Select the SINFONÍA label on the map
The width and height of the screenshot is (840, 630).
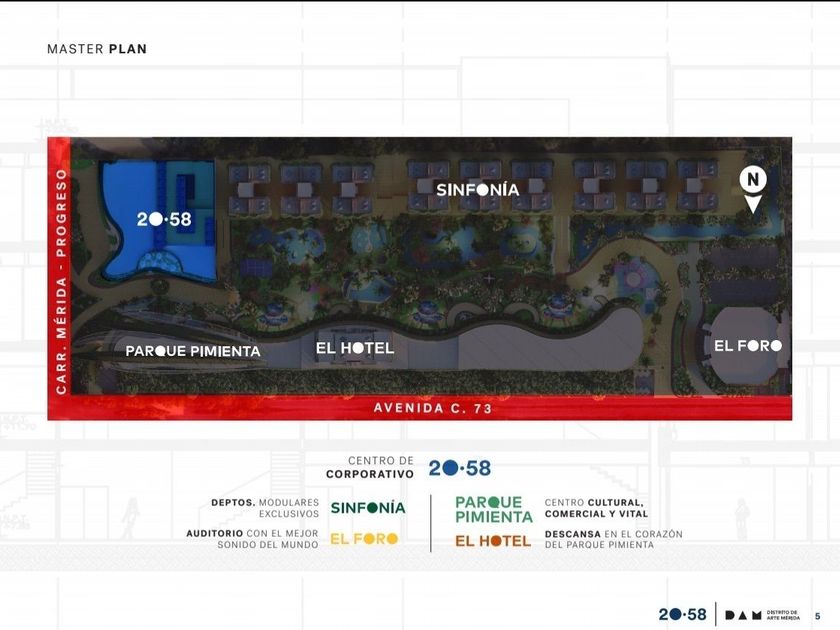click(x=478, y=190)
